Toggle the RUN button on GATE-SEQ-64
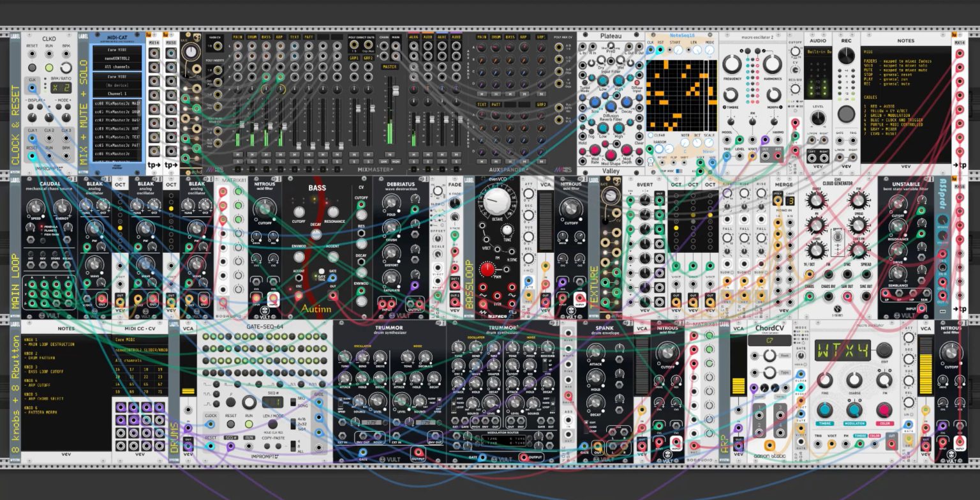 [x=249, y=424]
